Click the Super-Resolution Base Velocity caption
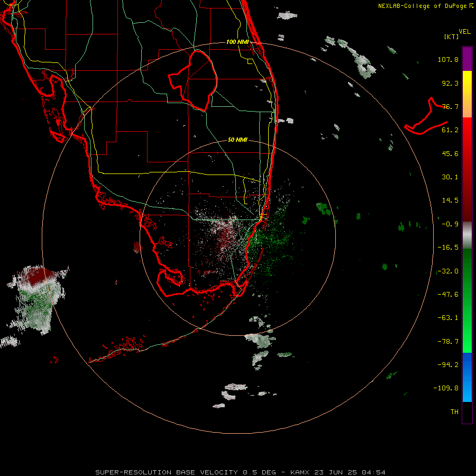This screenshot has width=476, height=476. pos(241,472)
